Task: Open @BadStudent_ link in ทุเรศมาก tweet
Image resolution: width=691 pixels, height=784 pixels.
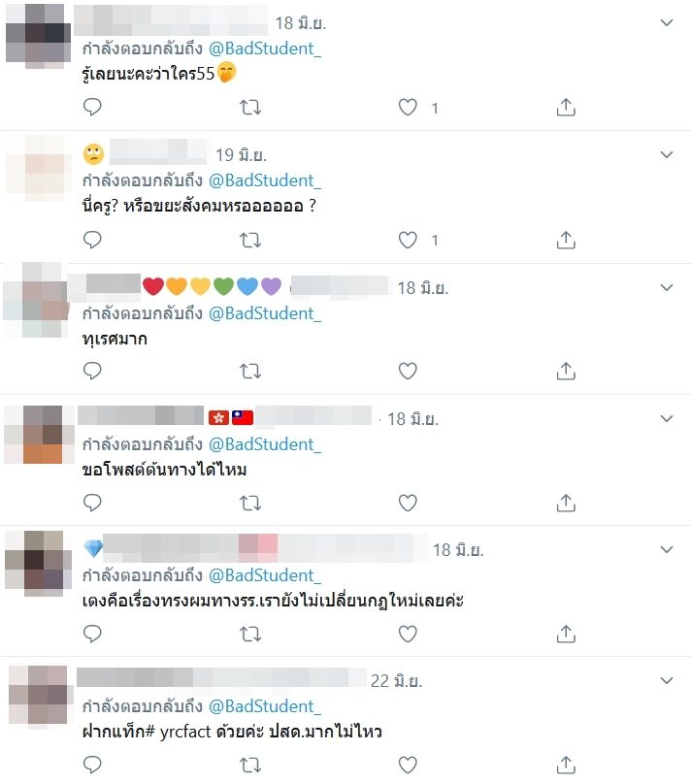Action: (265, 313)
